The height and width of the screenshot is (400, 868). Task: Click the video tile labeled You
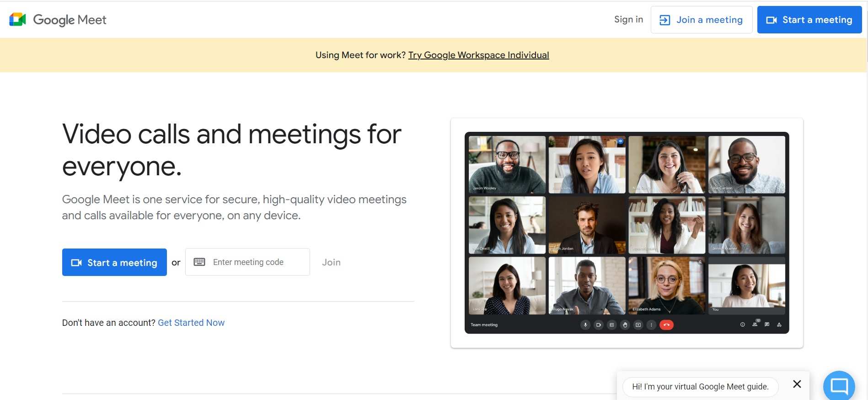coord(747,286)
